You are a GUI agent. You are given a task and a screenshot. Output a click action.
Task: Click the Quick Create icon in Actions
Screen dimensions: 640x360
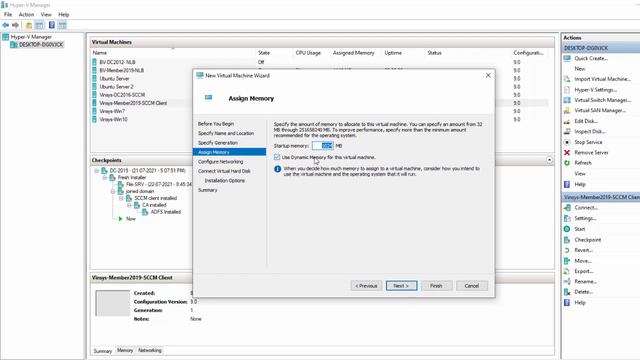(567, 58)
